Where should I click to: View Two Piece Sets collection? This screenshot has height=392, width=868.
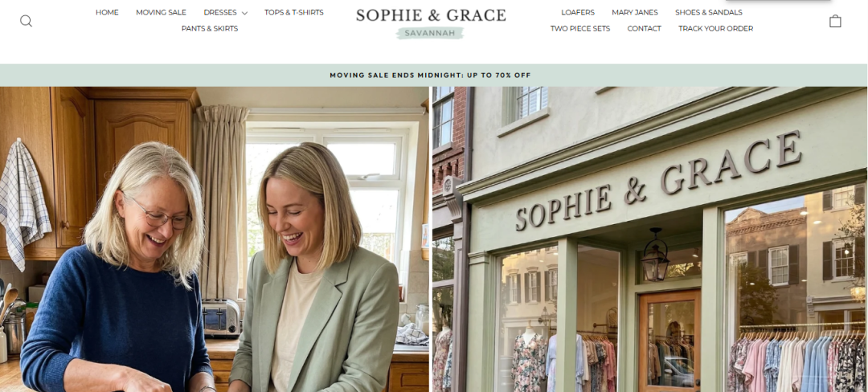coord(580,28)
